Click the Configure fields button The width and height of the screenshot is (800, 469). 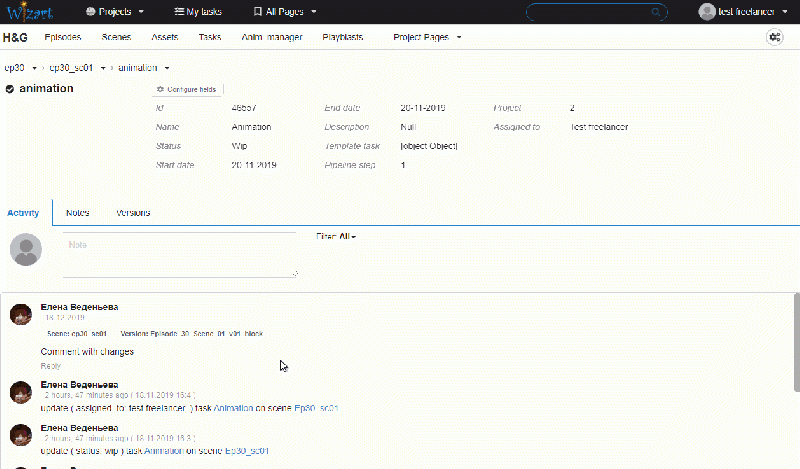tap(187, 89)
